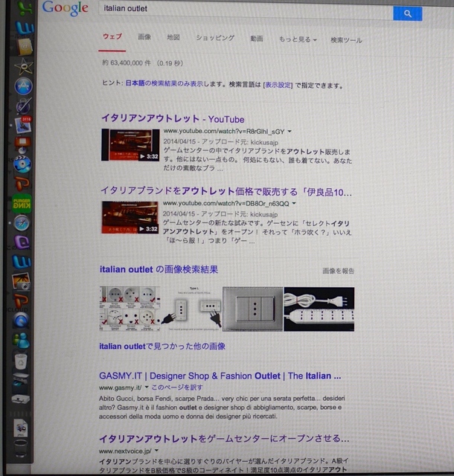Click 日本語の検索結果のみ表示 link

(164, 83)
